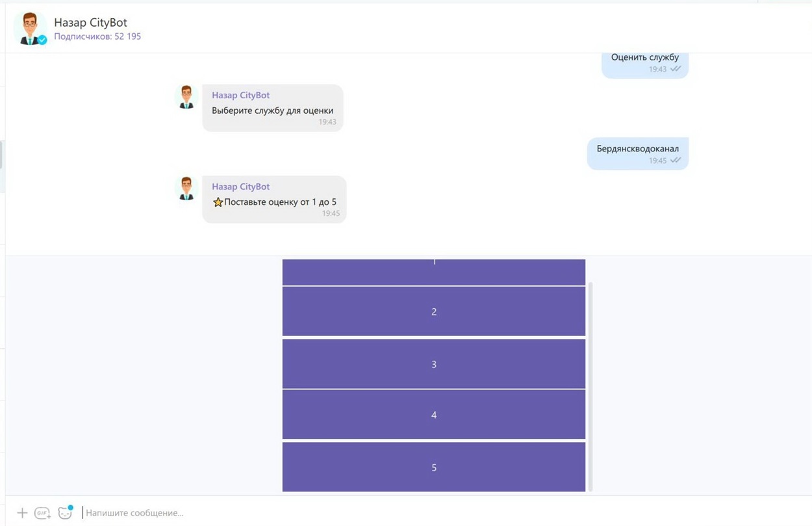Rate the service with button 2
812x526 pixels.
[x=434, y=311]
